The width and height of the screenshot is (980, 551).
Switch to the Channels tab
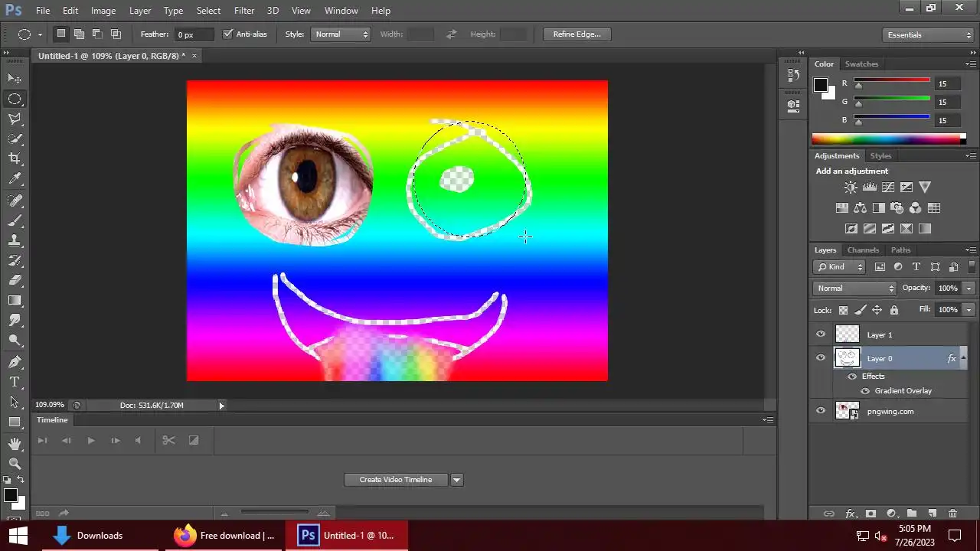point(863,250)
